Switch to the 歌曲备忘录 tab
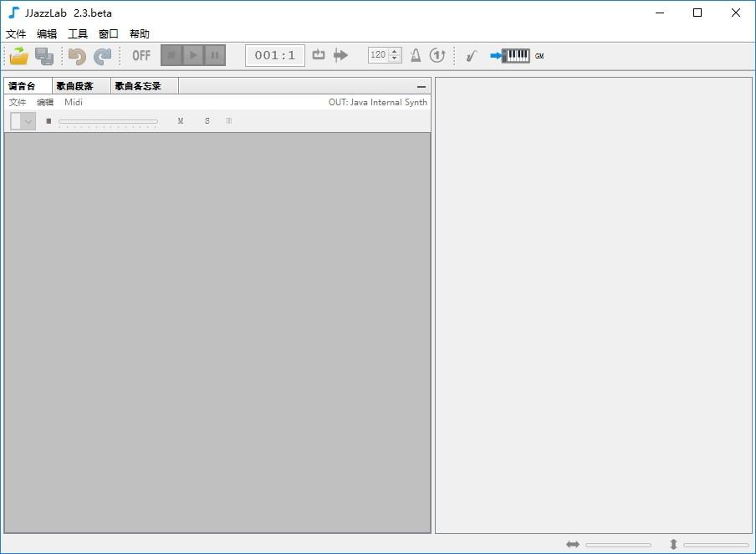 coord(145,86)
